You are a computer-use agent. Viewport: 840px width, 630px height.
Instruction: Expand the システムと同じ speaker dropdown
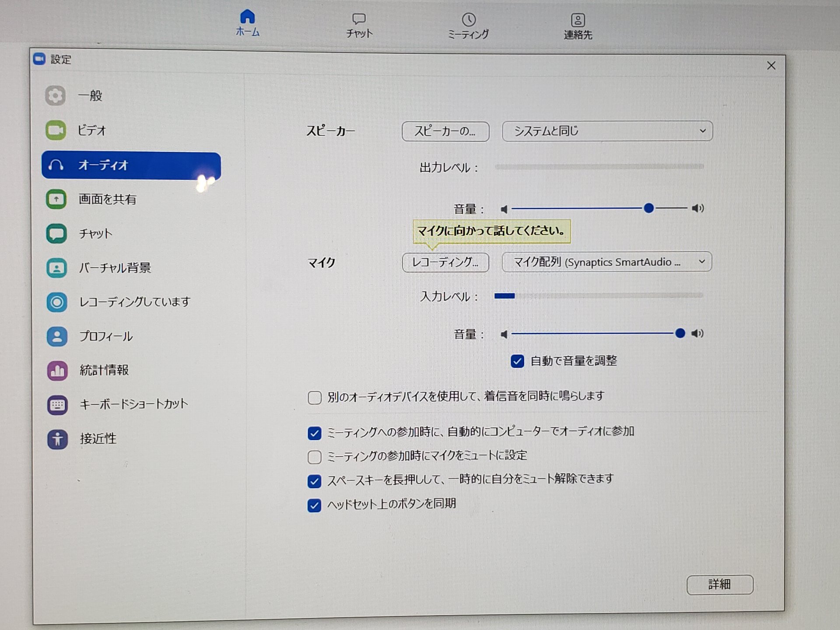607,131
